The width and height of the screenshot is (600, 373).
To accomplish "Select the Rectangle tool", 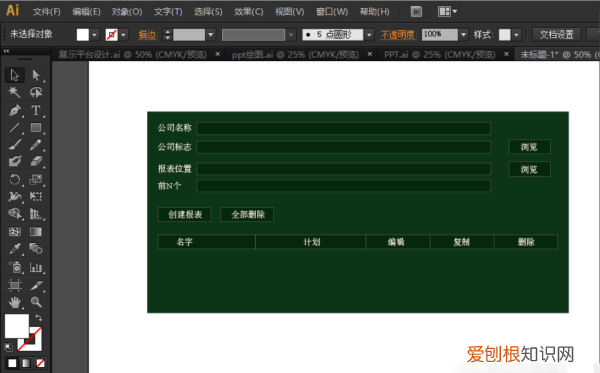I will [x=36, y=127].
